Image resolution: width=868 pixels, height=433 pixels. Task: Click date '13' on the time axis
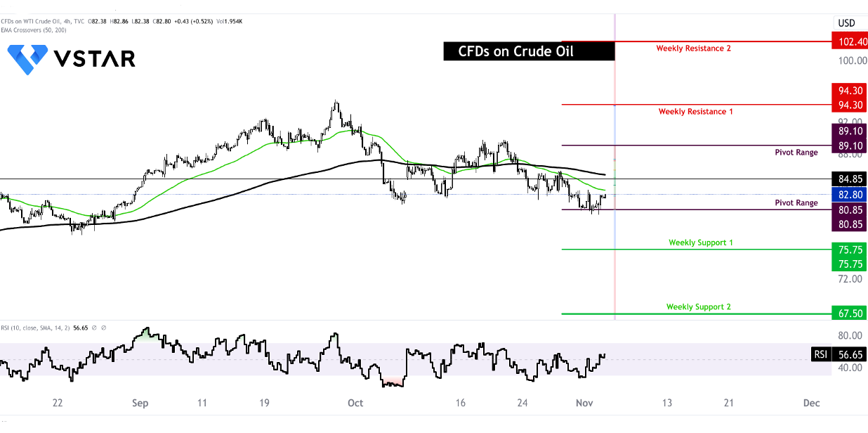click(x=666, y=403)
